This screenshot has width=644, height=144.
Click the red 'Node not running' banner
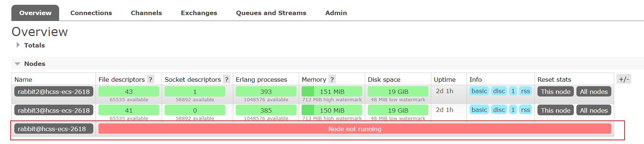click(355, 129)
